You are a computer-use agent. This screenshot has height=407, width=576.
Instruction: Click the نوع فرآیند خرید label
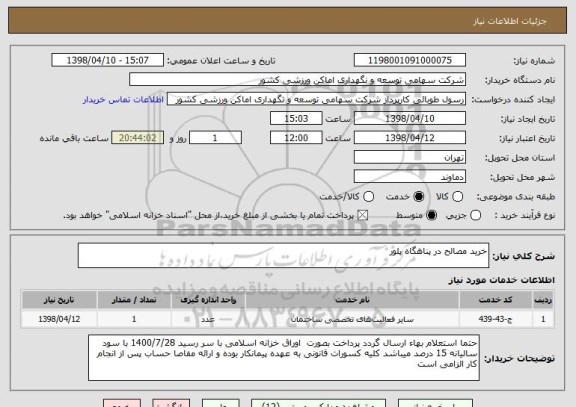(x=525, y=216)
